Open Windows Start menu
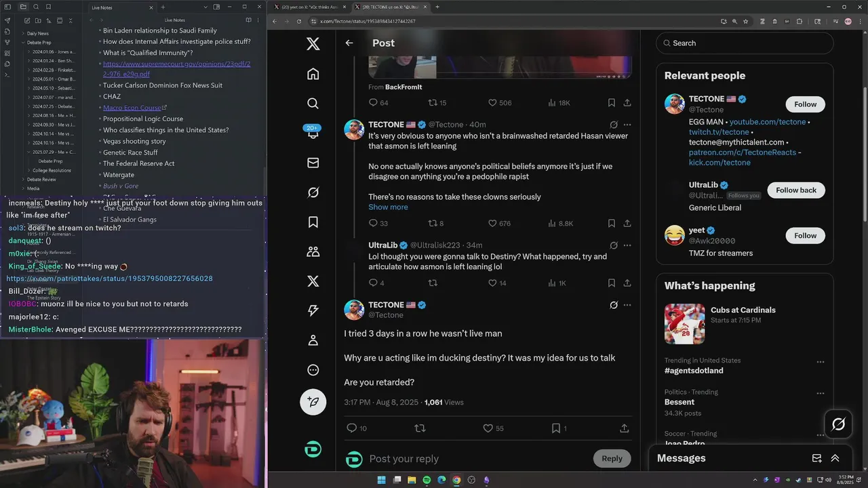This screenshot has width=868, height=488. tap(381, 480)
